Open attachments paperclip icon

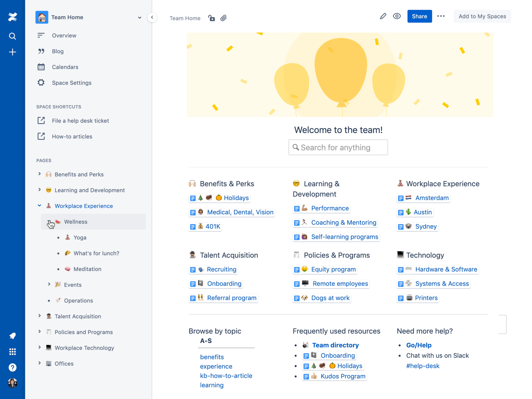[x=224, y=18]
